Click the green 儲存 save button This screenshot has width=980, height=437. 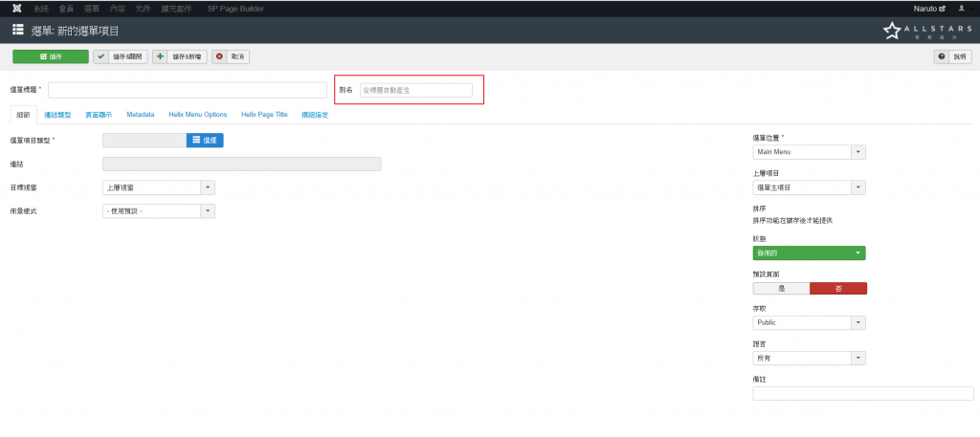[x=50, y=57]
